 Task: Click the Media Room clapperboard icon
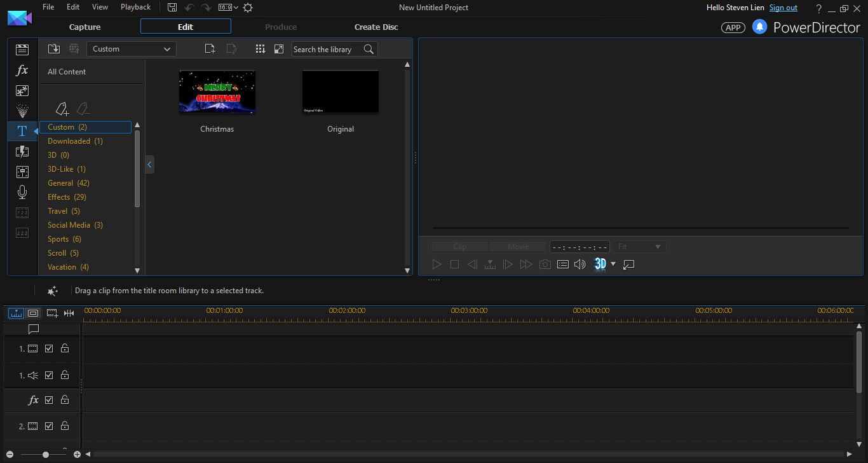coord(22,50)
